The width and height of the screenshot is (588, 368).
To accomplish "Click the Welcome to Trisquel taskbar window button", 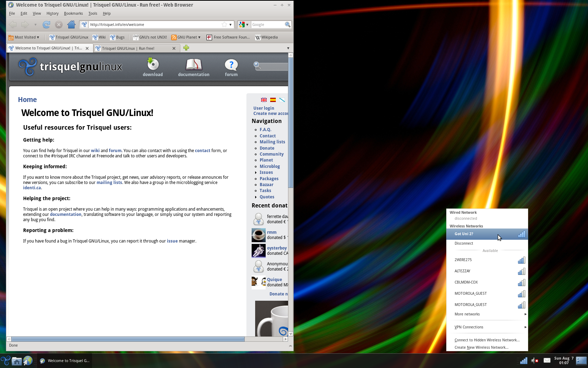I will pyautogui.click(x=64, y=361).
